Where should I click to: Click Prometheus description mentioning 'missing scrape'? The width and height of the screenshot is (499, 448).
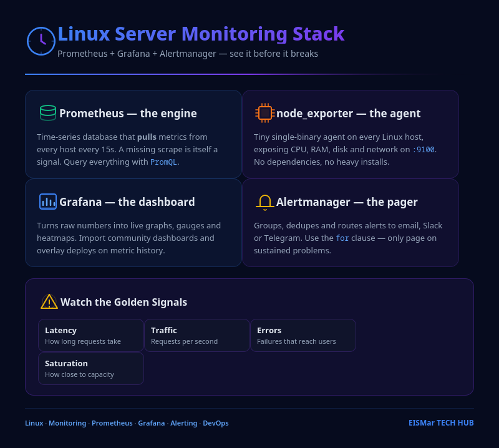127,150
